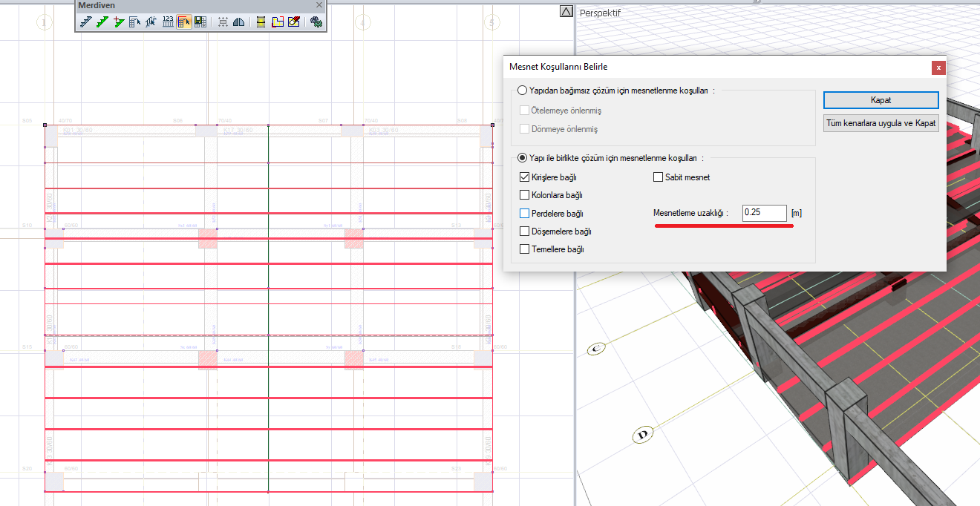Click the dotted stair with cursor icon

coord(151,22)
